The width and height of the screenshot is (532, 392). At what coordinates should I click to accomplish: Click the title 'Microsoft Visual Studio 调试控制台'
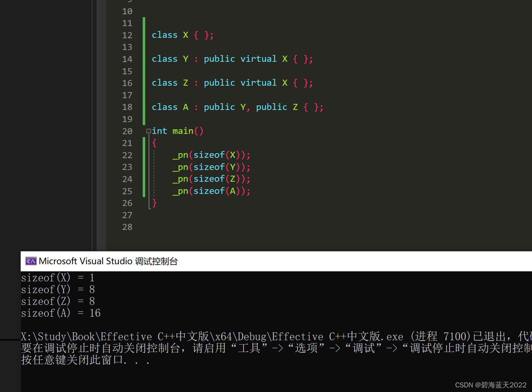coord(108,261)
